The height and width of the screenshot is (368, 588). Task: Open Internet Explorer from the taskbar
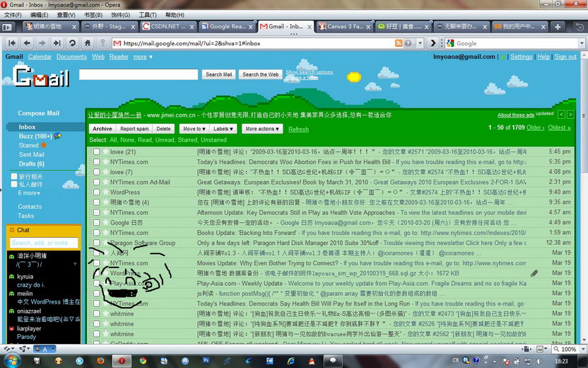coord(290,361)
